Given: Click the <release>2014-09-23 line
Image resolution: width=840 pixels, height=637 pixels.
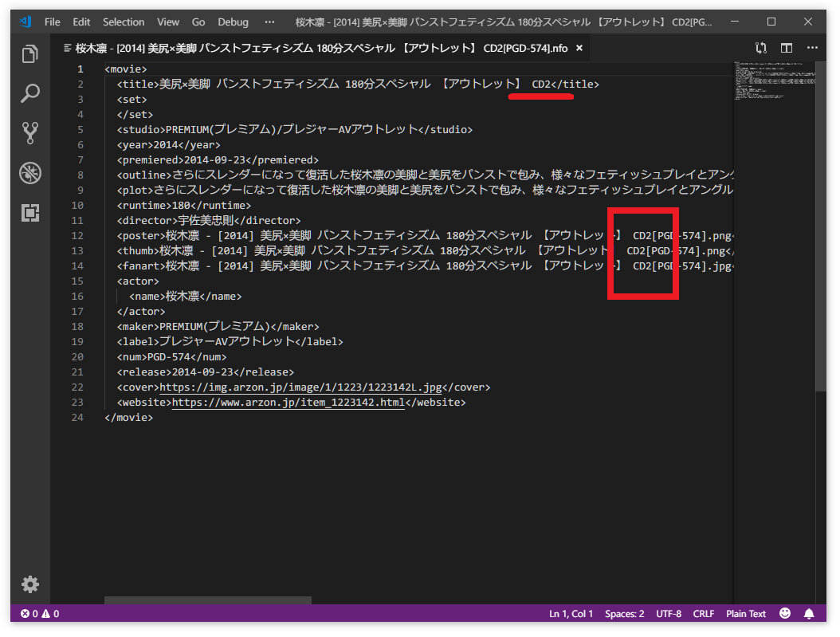Looking at the screenshot, I should click(206, 372).
